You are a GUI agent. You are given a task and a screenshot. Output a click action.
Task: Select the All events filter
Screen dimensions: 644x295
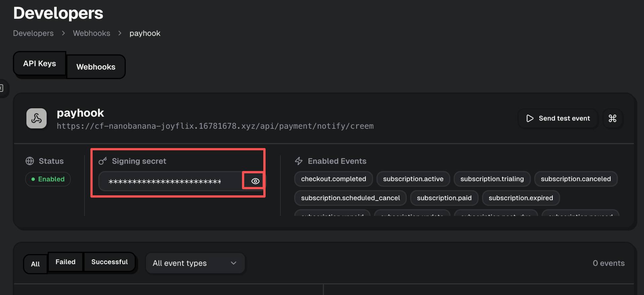coord(35,264)
